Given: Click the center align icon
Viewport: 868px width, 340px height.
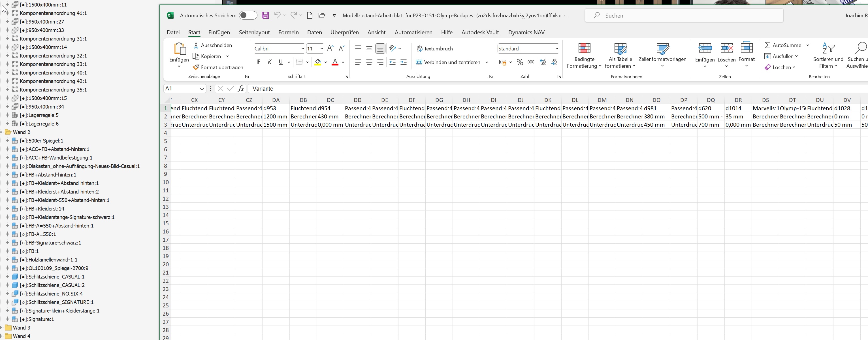Looking at the screenshot, I should [x=369, y=62].
